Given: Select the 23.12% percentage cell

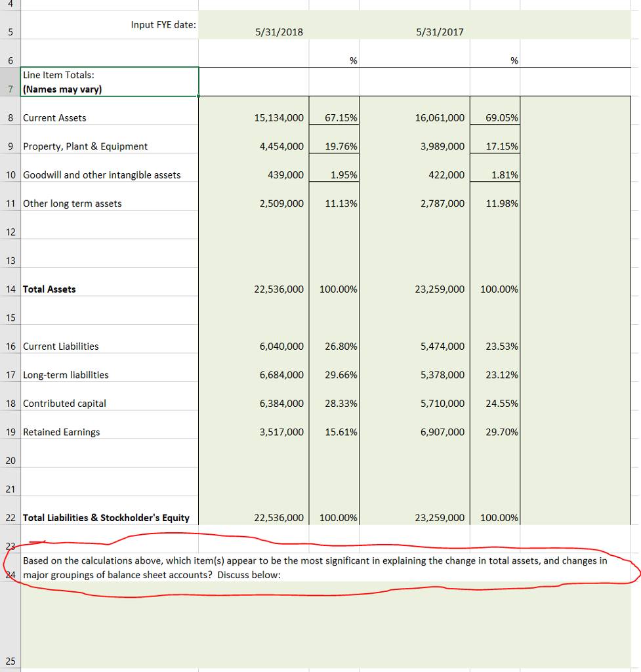Looking at the screenshot, I should pos(495,367).
